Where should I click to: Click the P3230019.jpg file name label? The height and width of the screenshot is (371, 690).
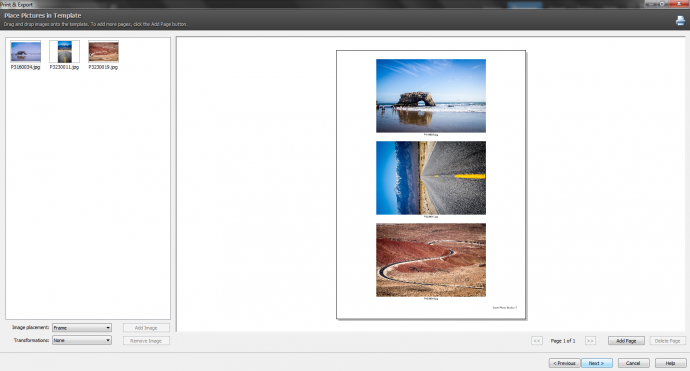[x=103, y=67]
